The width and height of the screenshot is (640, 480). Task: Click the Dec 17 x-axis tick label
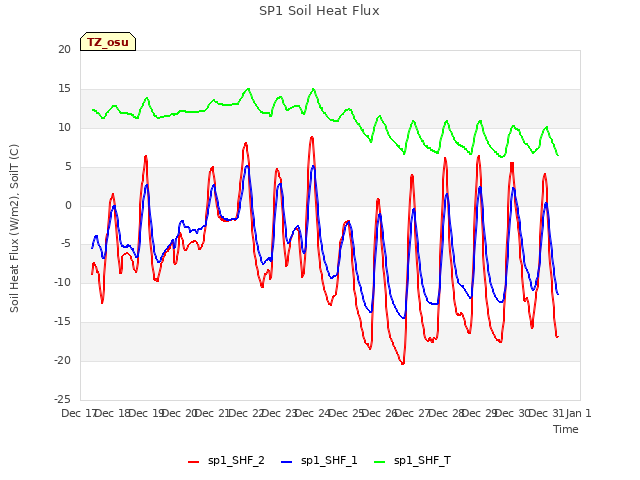78,413
